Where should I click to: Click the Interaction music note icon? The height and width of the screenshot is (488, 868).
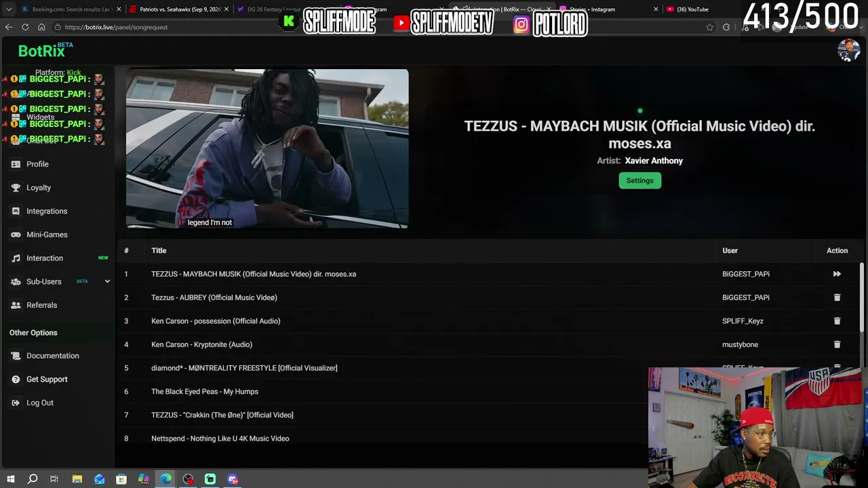16,258
